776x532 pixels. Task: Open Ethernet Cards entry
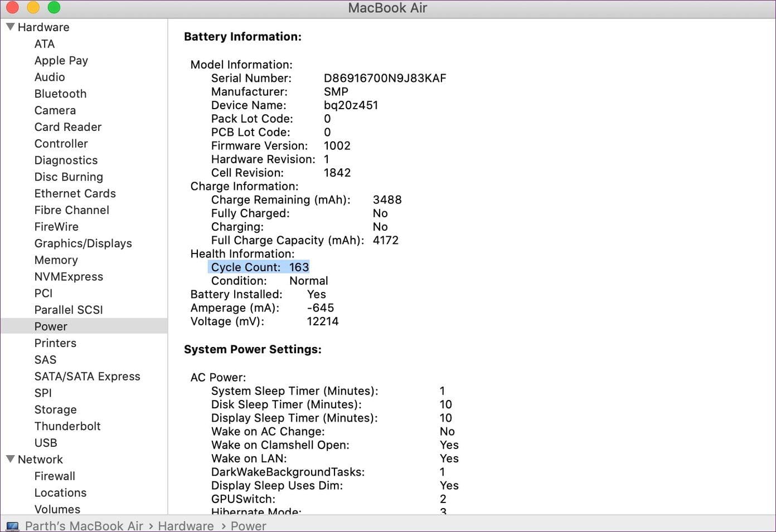coord(75,193)
